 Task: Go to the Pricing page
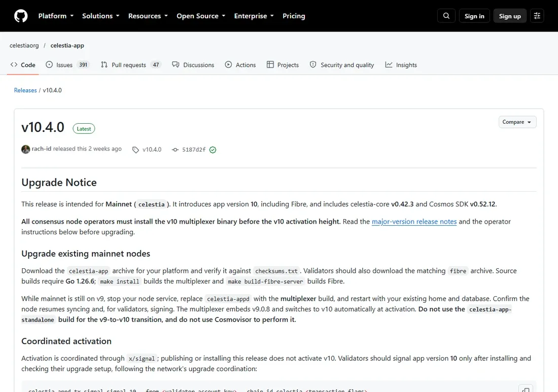[294, 16]
